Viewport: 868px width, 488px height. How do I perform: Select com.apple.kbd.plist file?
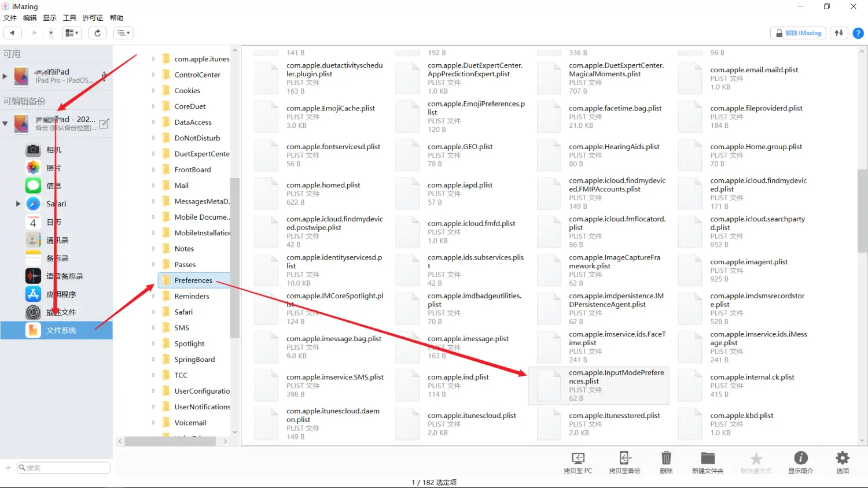741,416
